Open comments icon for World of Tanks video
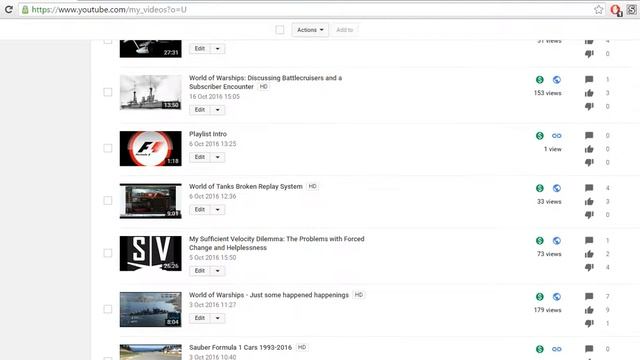 (589, 188)
